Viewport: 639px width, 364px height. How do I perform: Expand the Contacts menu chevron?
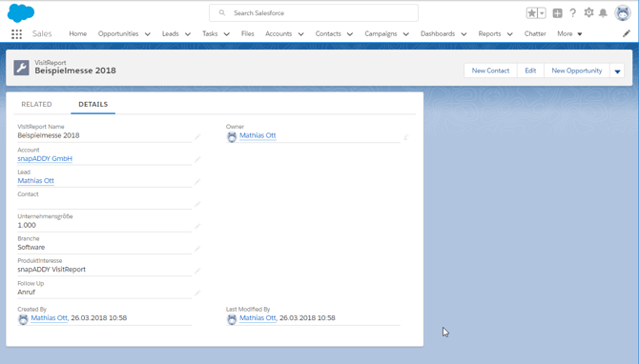pos(350,34)
